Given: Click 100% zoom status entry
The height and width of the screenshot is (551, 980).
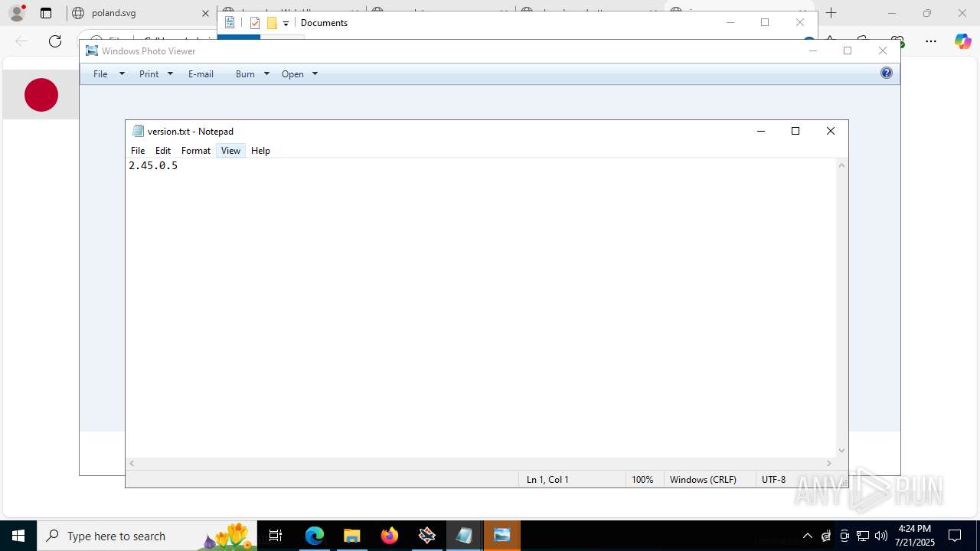Looking at the screenshot, I should pyautogui.click(x=642, y=480).
